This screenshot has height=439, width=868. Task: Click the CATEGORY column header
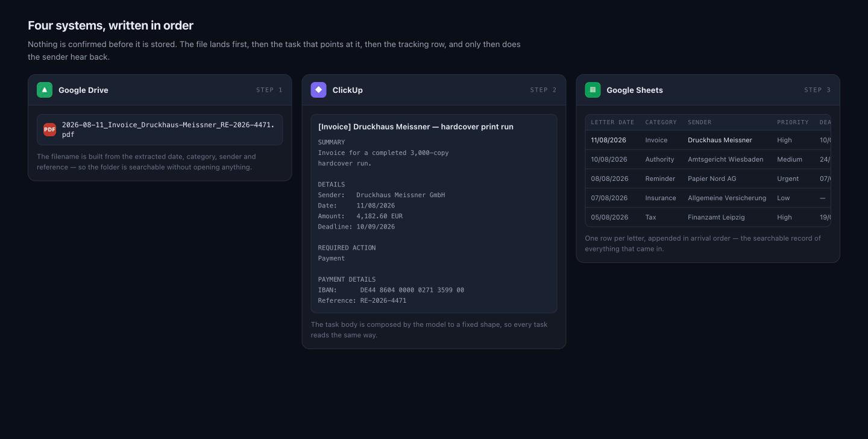point(661,122)
